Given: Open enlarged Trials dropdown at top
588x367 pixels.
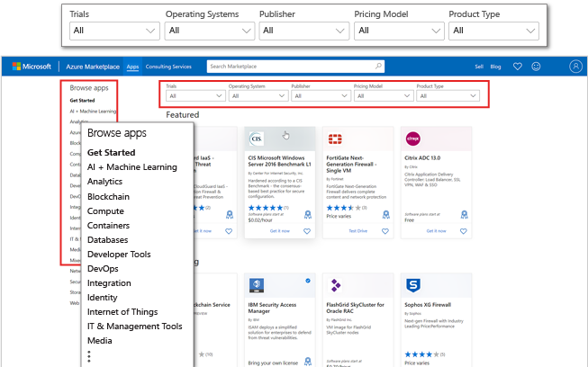Looking at the screenshot, I should [114, 31].
